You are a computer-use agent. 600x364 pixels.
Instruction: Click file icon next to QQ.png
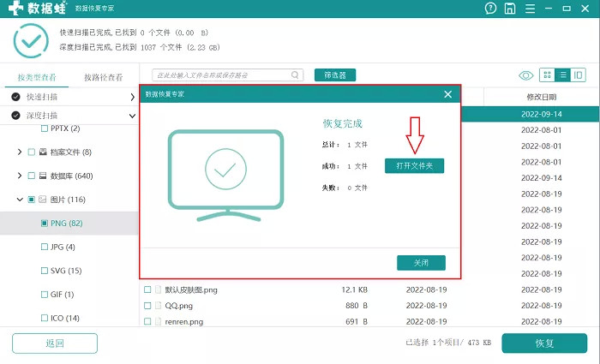click(x=158, y=306)
